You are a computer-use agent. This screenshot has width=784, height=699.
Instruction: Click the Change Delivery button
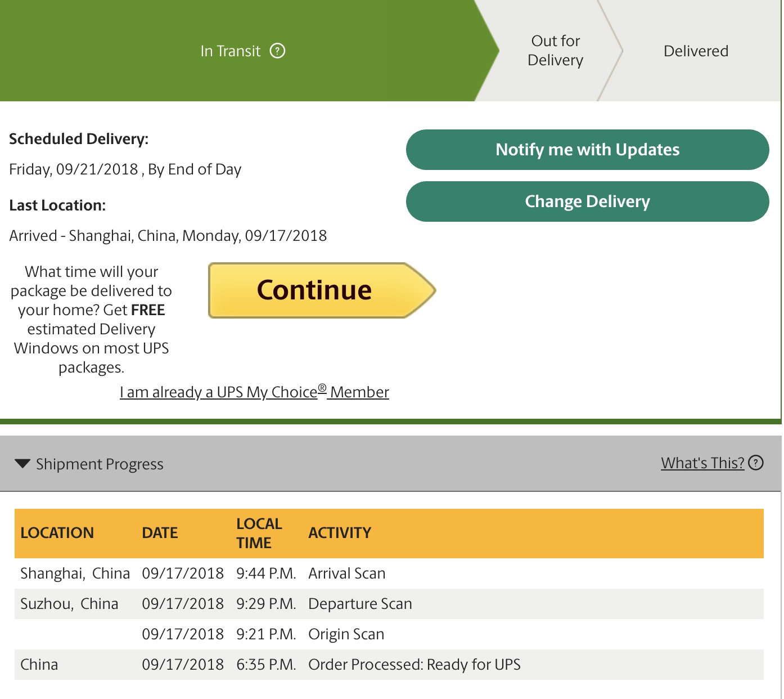[587, 201]
